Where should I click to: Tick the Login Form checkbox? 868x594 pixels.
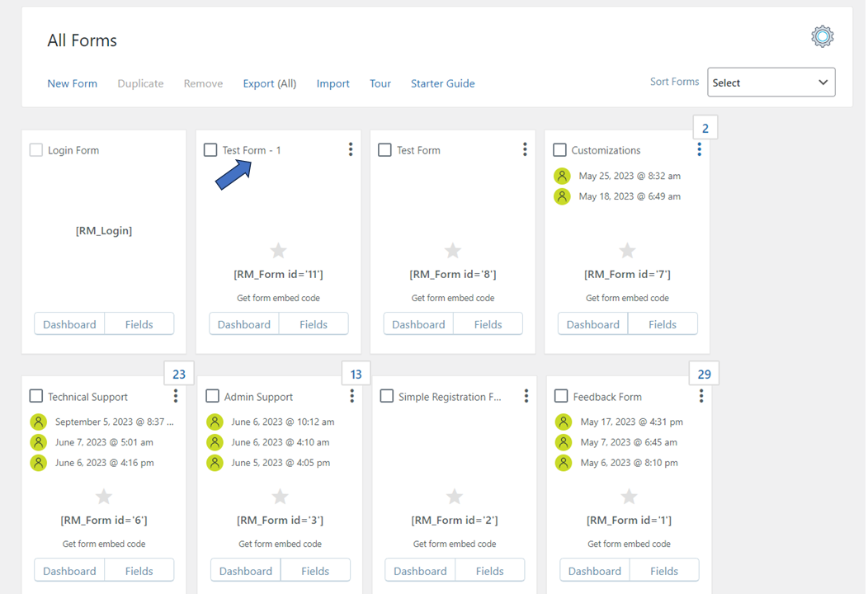[x=36, y=150]
